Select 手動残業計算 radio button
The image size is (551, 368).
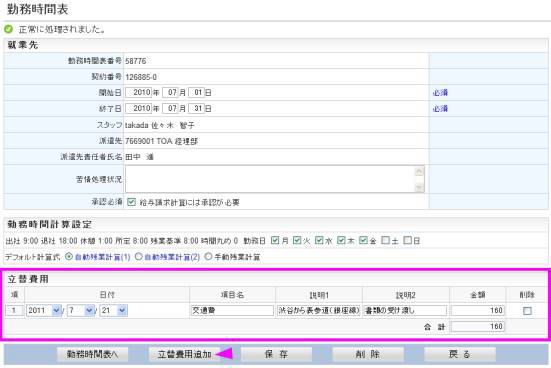[208, 257]
